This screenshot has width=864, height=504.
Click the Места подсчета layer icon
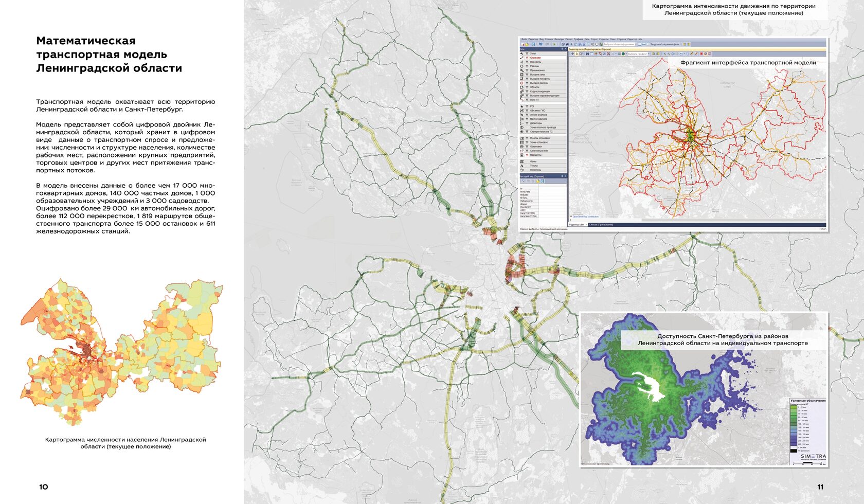[x=521, y=119]
